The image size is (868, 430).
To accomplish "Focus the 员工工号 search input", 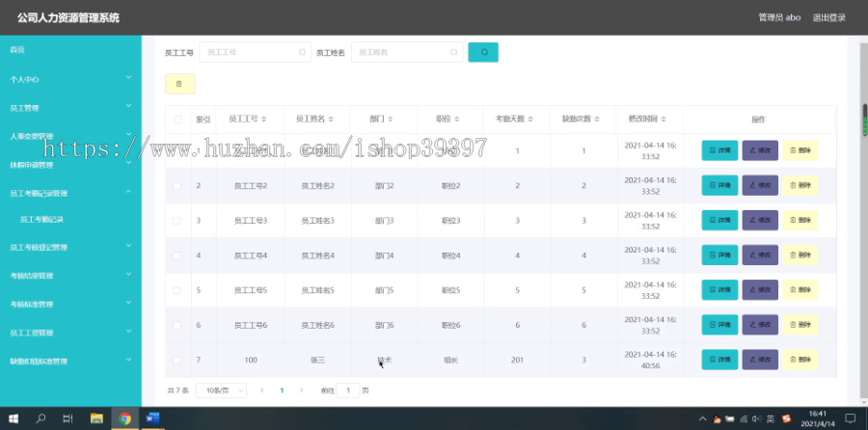I will click(x=256, y=53).
